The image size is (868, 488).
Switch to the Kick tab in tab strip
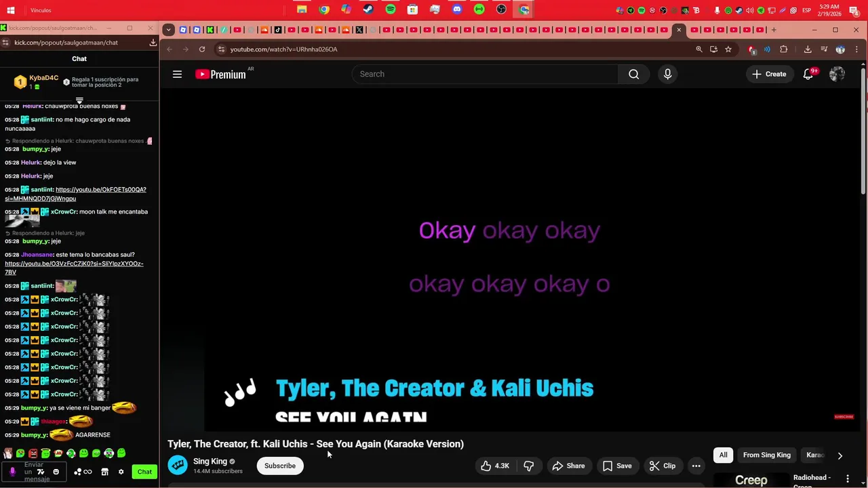click(210, 30)
